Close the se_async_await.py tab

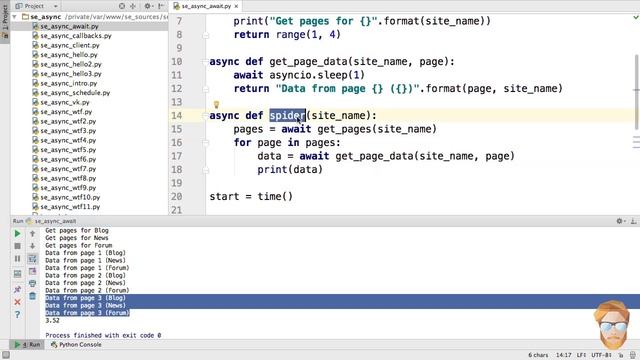coord(236,6)
